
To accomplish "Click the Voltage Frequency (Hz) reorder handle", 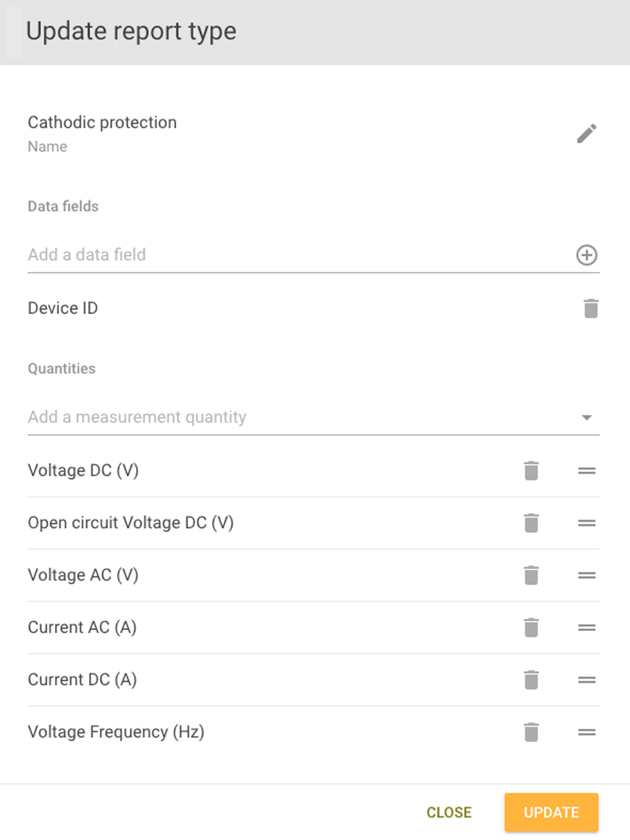I will coord(586,732).
